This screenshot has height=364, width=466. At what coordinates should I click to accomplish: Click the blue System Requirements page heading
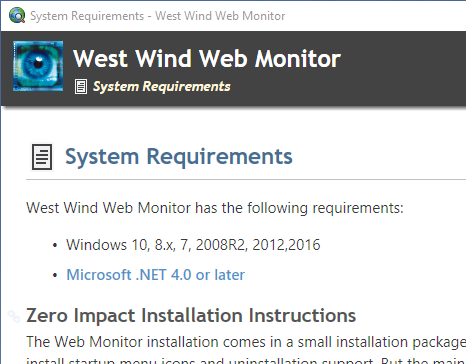click(x=179, y=156)
